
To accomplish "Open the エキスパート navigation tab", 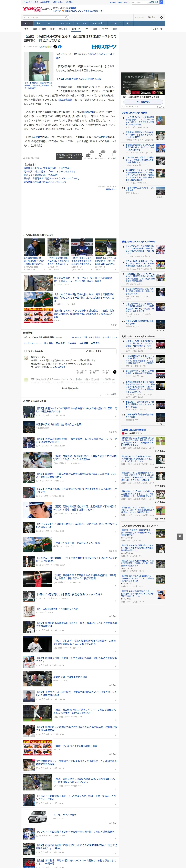I will click(x=64, y=24).
